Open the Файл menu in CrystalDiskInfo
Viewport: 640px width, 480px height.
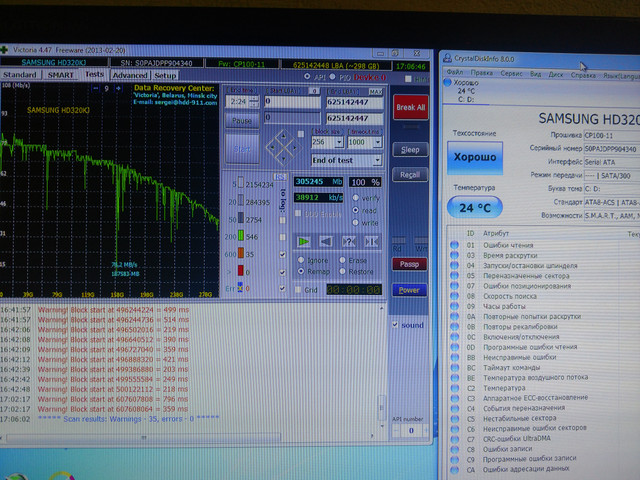pyautogui.click(x=454, y=72)
